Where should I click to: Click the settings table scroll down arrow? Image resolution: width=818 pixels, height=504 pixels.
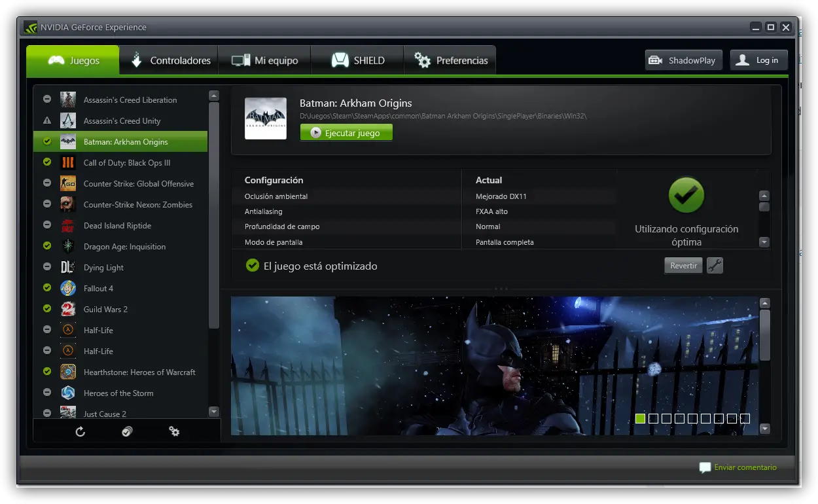click(764, 242)
